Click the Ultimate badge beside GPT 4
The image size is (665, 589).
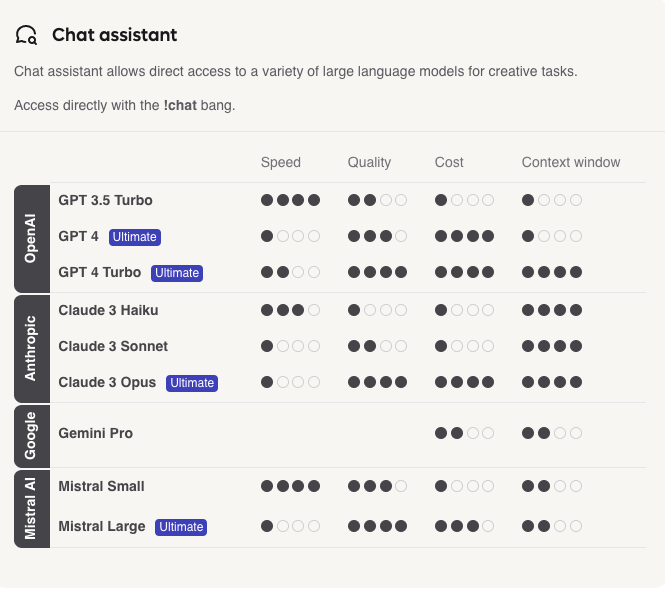click(135, 237)
